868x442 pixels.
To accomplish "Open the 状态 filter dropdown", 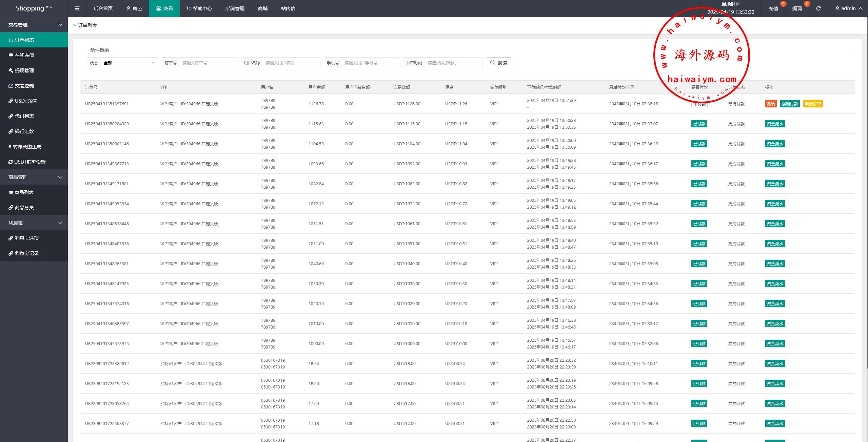I will (x=129, y=63).
